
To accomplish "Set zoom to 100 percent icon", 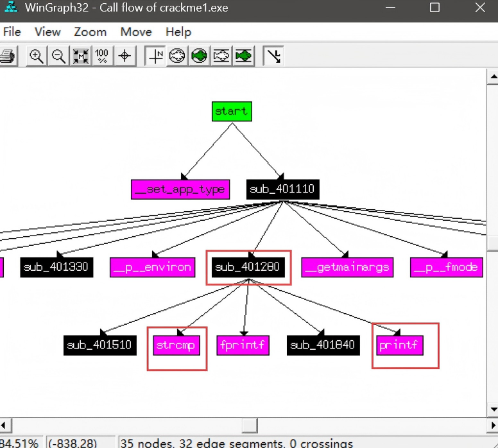I will click(102, 56).
